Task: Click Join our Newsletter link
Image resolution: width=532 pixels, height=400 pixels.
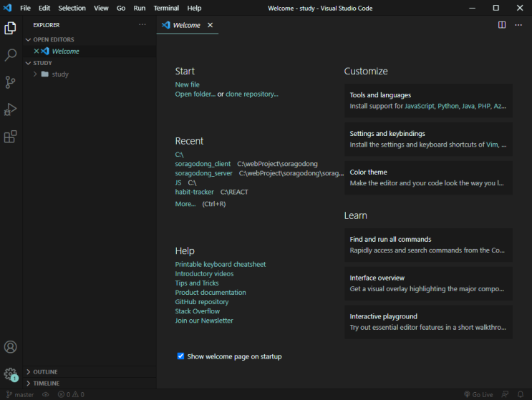Action: pyautogui.click(x=204, y=321)
